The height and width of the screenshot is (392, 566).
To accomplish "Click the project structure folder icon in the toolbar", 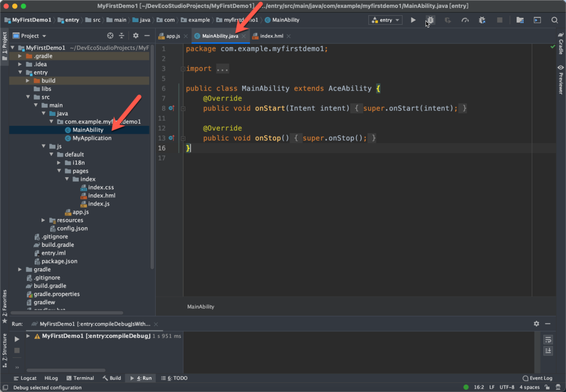I will coord(519,20).
